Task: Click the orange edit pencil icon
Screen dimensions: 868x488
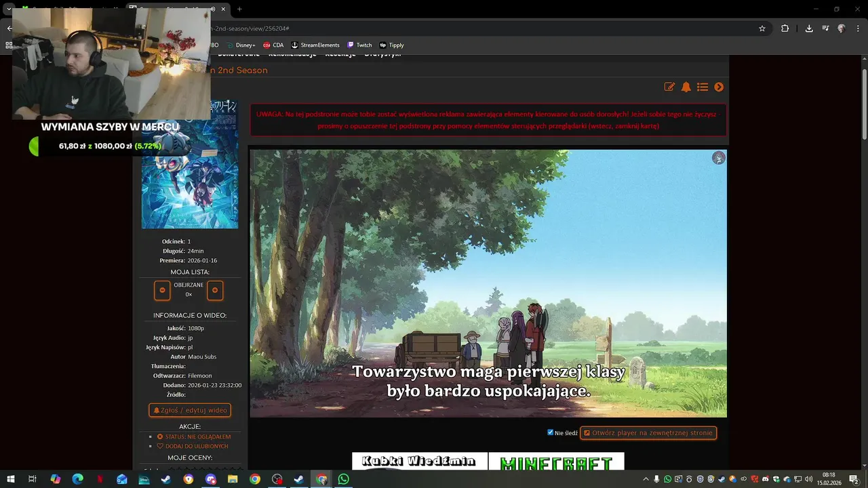Action: click(x=669, y=87)
